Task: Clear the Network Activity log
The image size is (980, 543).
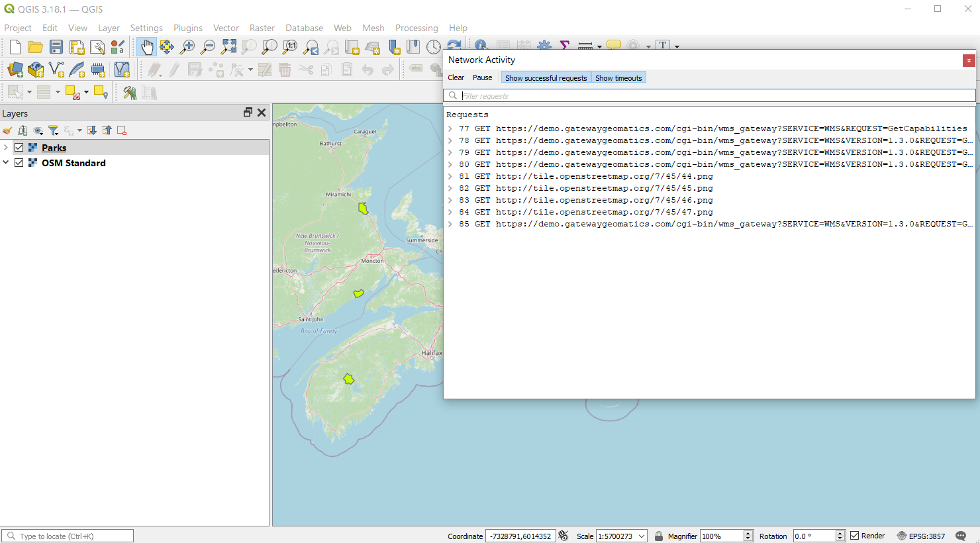Action: (x=456, y=78)
